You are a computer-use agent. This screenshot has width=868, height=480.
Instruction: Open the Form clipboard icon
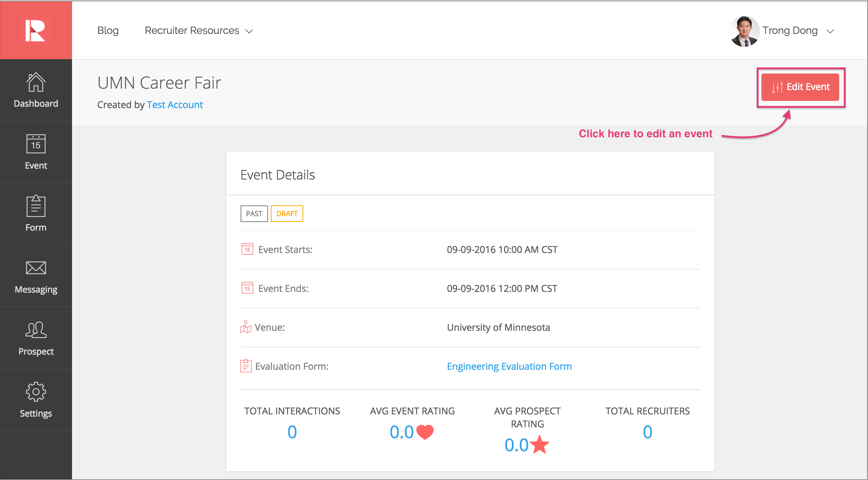click(x=36, y=206)
